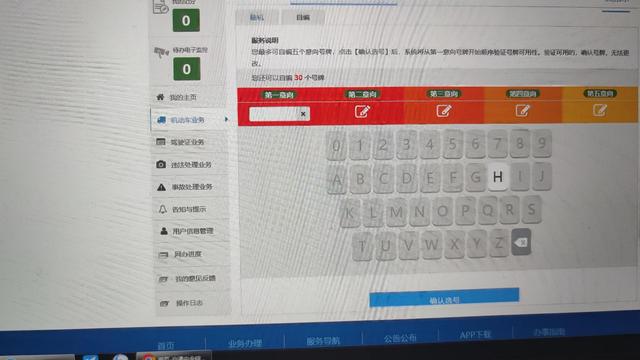The width and height of the screenshot is (640, 360).
Task: Tap the 5 key on the keyboard
Action: tap(452, 144)
